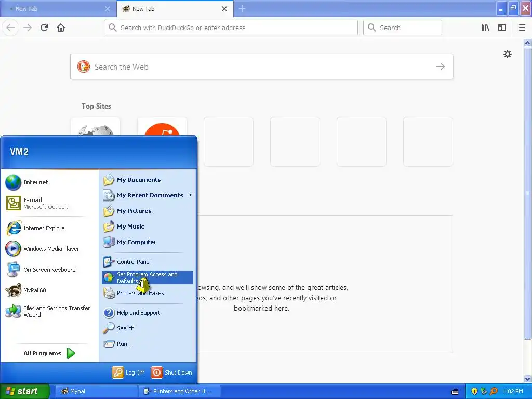532x399 pixels.
Task: Open My Computer
Action: coord(148,242)
